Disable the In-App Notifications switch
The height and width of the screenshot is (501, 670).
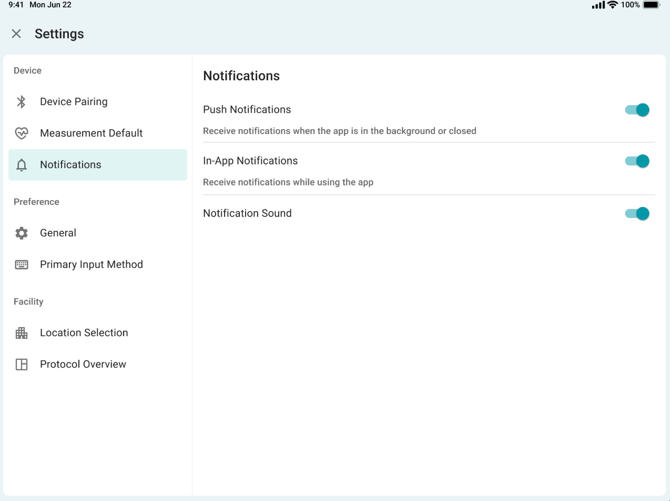(x=637, y=161)
